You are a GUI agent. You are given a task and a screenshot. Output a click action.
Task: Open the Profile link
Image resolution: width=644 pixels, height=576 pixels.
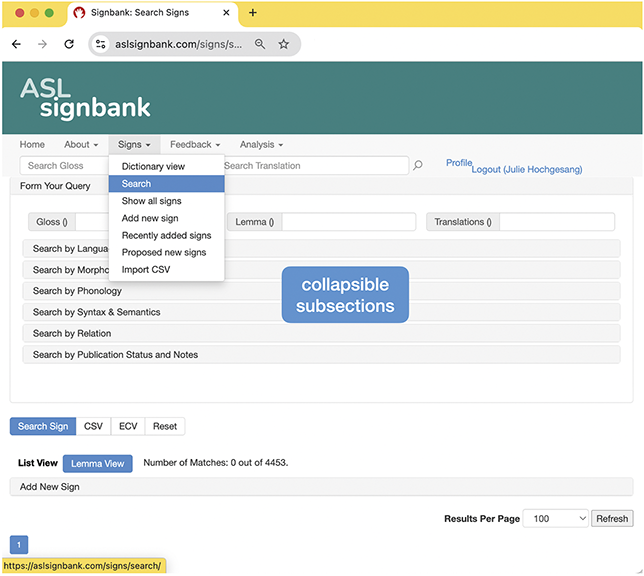click(x=459, y=163)
